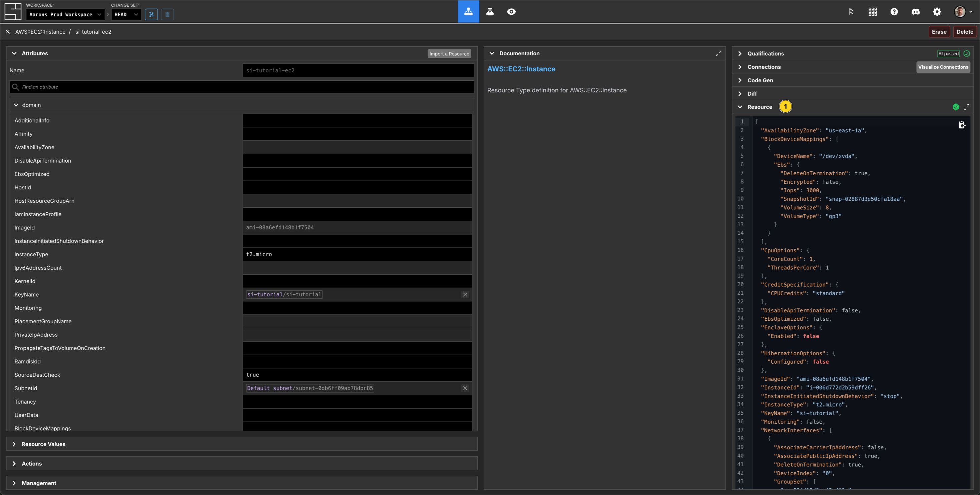
Task: Expand the Diff section
Action: click(x=740, y=94)
